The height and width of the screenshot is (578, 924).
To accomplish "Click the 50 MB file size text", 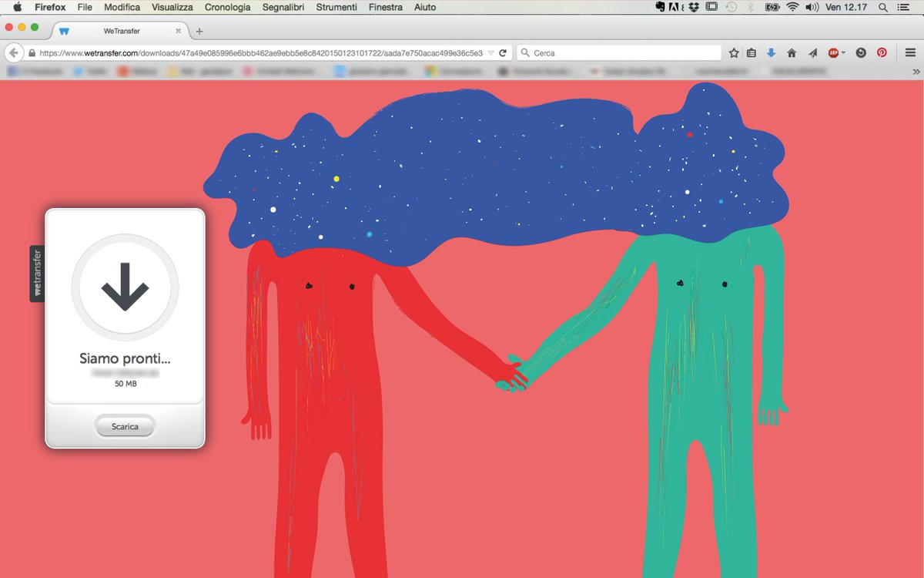I will click(126, 383).
